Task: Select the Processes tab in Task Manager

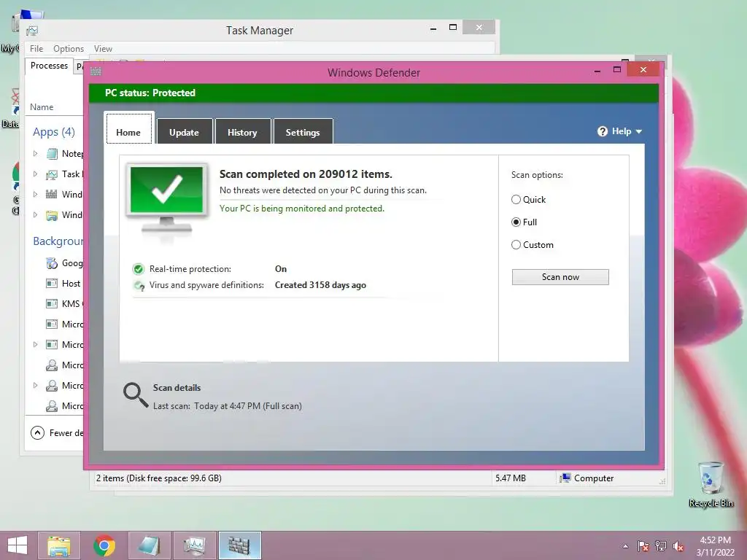Action: (49, 66)
